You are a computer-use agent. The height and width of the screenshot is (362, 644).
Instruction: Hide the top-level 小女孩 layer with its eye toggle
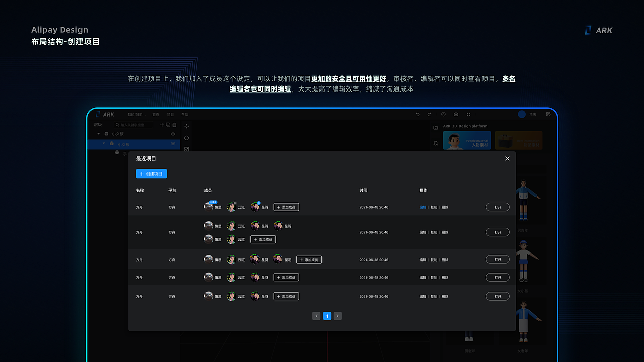tap(173, 134)
